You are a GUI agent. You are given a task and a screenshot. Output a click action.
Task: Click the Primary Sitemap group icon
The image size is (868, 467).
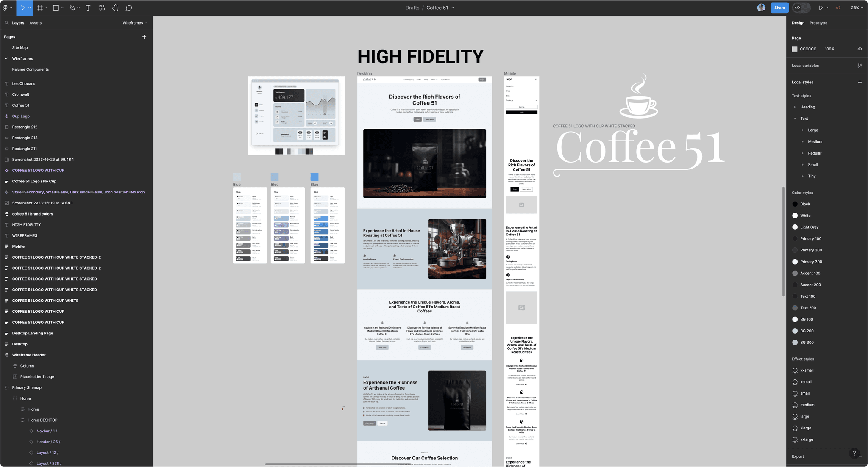tap(7, 387)
